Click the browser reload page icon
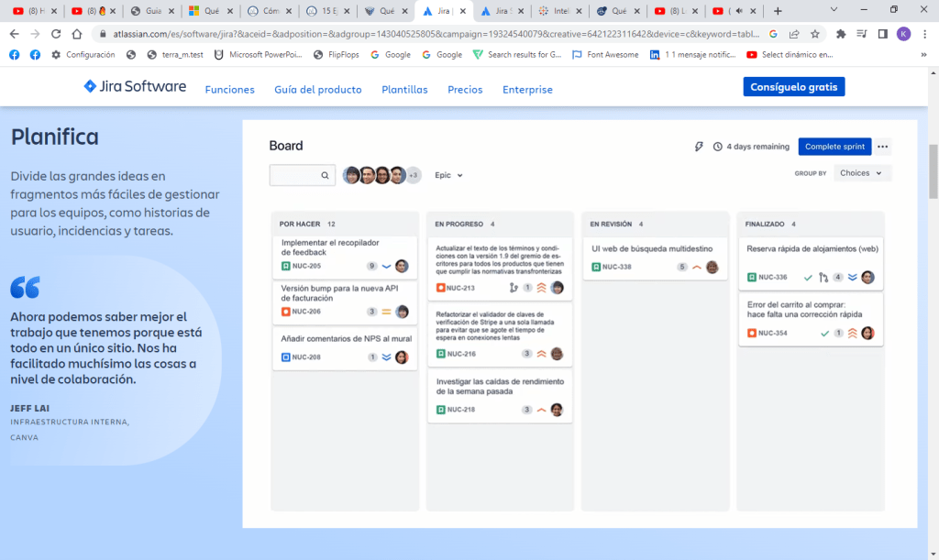The image size is (939, 560). 56,34
